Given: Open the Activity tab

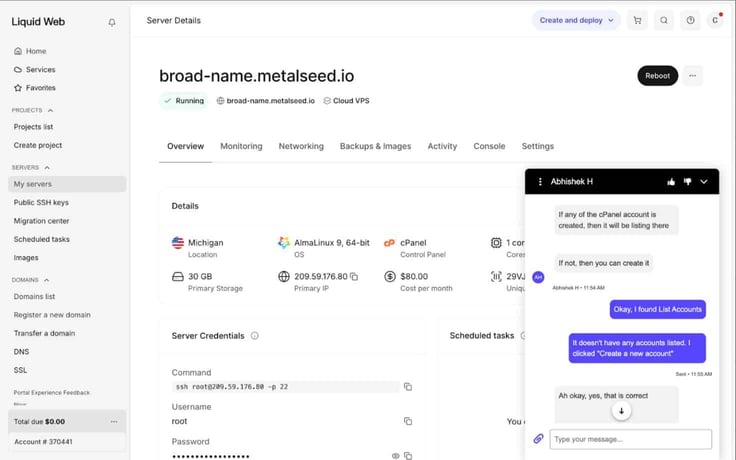Looking at the screenshot, I should [x=442, y=146].
